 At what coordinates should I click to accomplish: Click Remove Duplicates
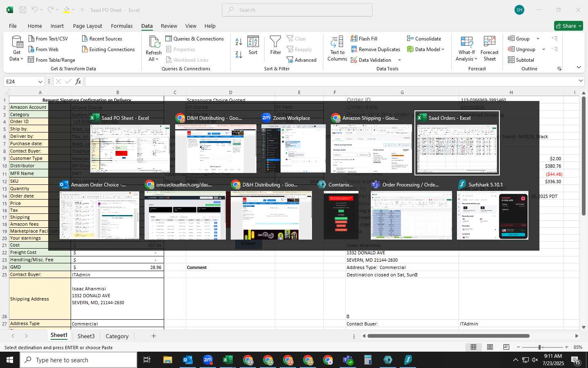point(375,49)
